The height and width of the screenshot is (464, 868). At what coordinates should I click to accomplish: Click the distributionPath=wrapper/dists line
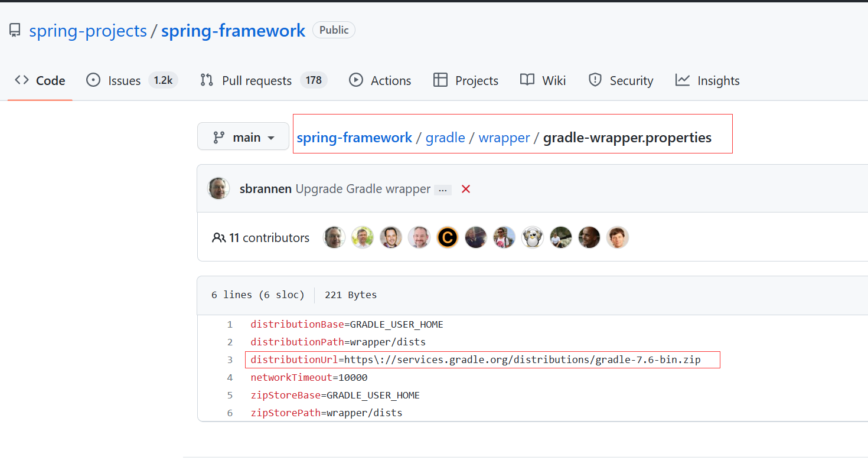[x=338, y=342]
